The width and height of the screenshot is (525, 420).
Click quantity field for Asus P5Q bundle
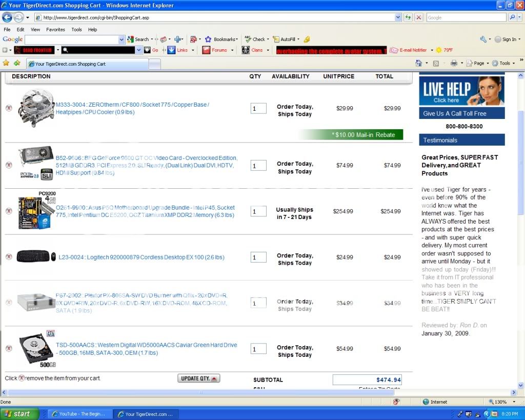258,211
